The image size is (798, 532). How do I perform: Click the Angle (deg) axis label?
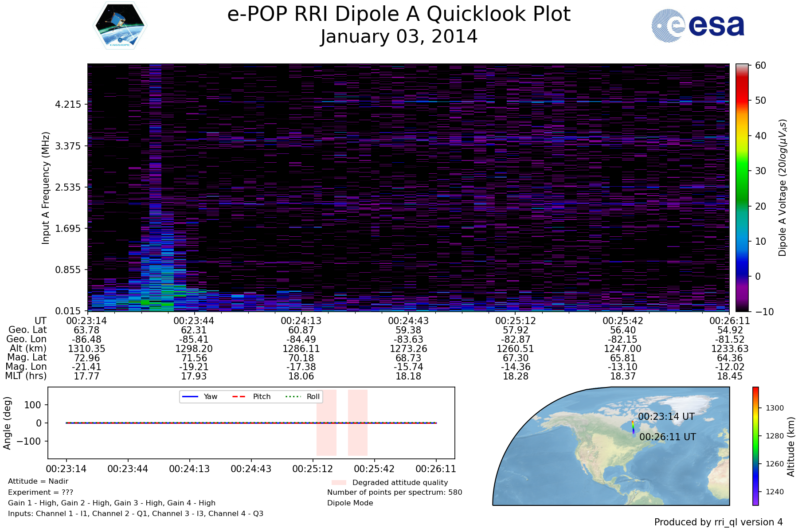tap(7, 423)
